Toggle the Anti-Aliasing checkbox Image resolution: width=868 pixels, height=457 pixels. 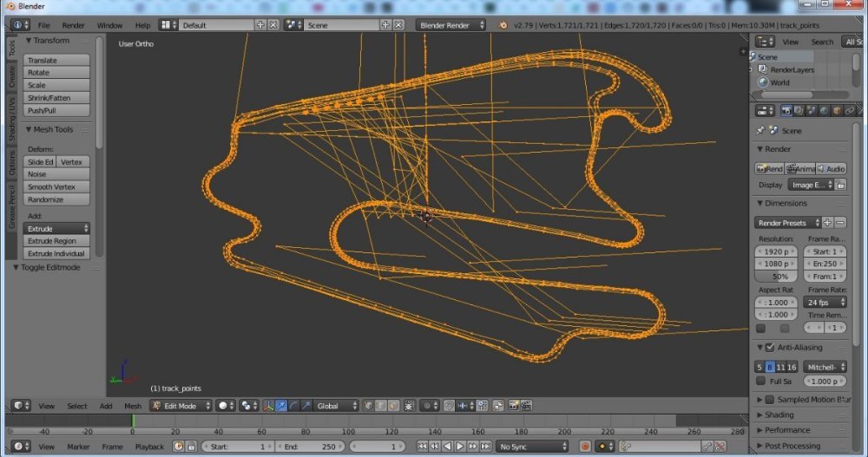[x=769, y=348]
